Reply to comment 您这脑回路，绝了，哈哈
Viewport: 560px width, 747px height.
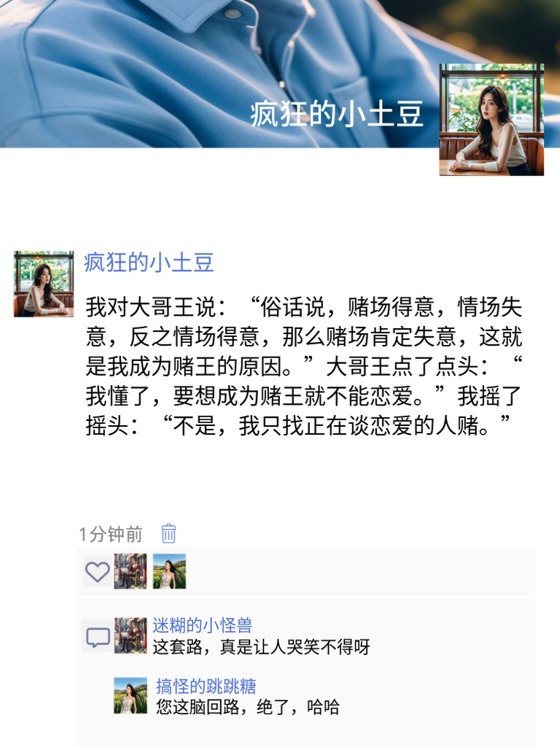pyautogui.click(x=248, y=707)
